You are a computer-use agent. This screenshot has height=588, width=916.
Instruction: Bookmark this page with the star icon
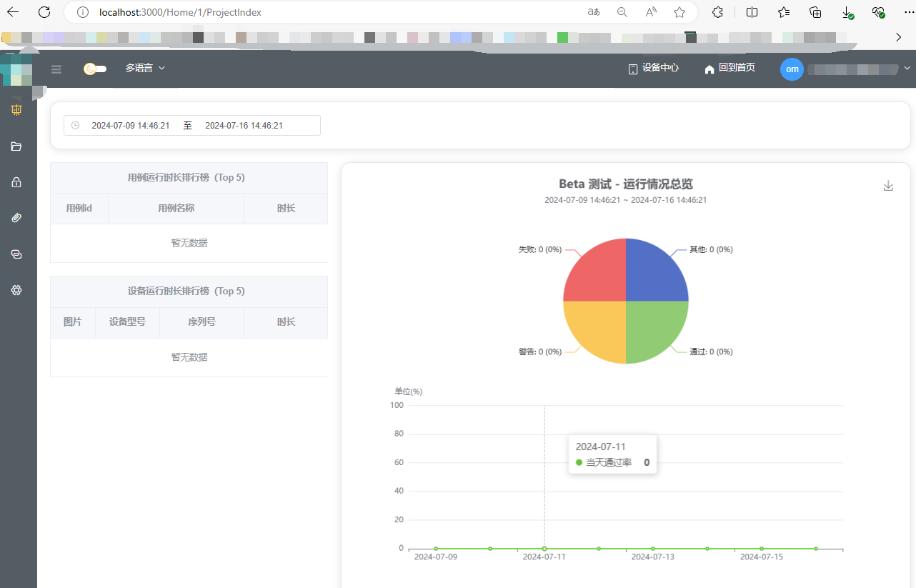679,12
